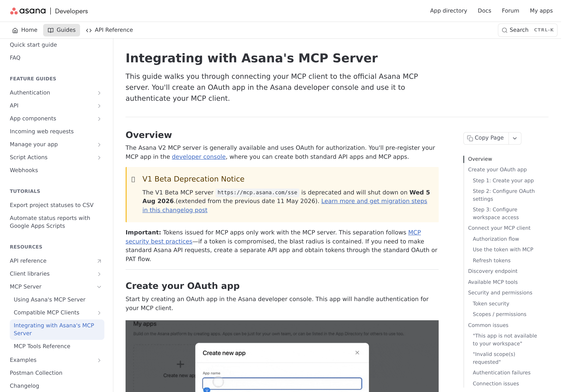Screen dimensions: 565x392
Task: Click the Copy Page button
Action: point(486,138)
